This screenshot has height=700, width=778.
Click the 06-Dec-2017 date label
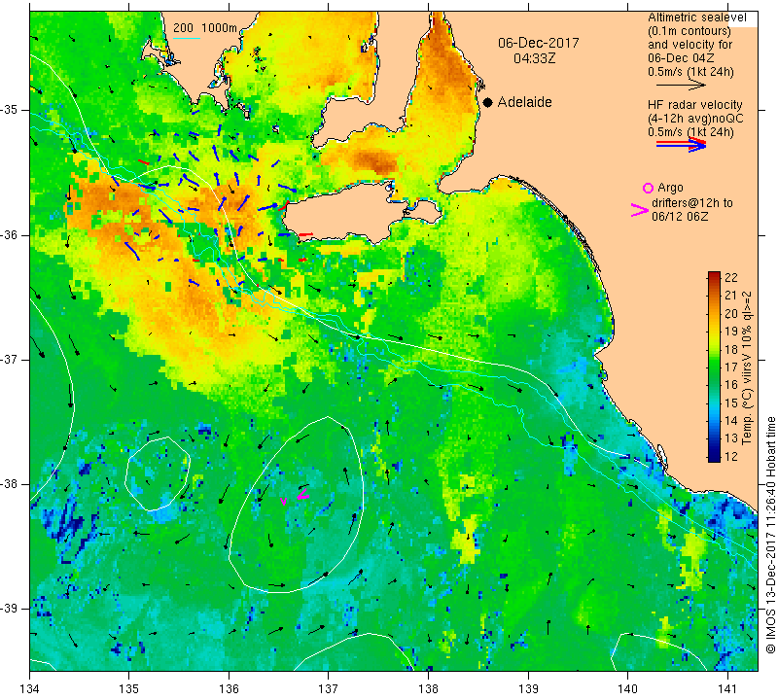pyautogui.click(x=539, y=43)
